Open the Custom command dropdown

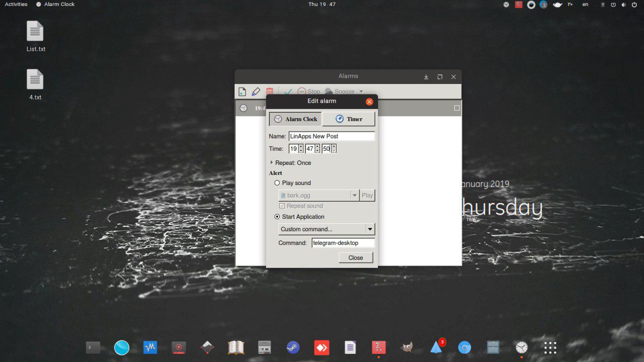tap(370, 229)
